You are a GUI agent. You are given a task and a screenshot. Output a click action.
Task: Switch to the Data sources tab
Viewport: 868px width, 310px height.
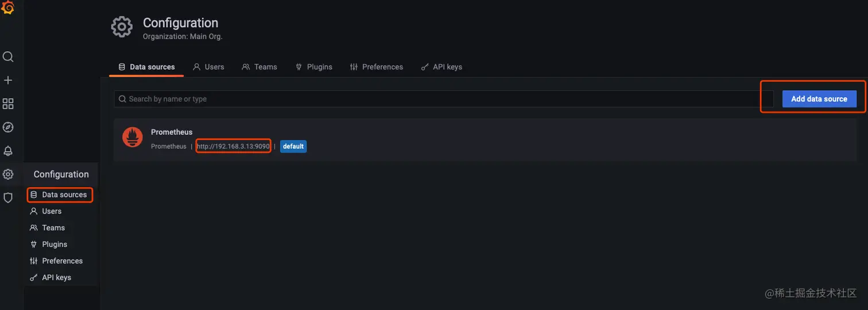tap(146, 67)
